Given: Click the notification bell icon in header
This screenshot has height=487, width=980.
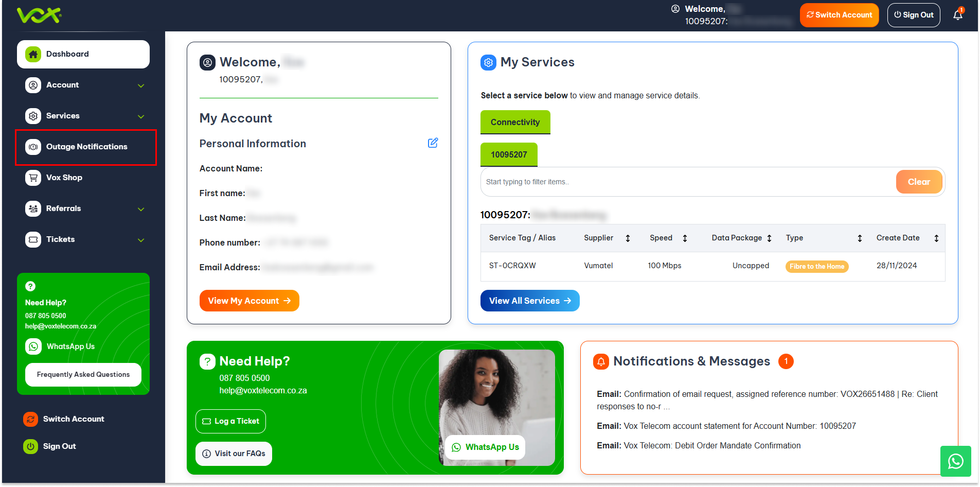Looking at the screenshot, I should click(x=957, y=15).
